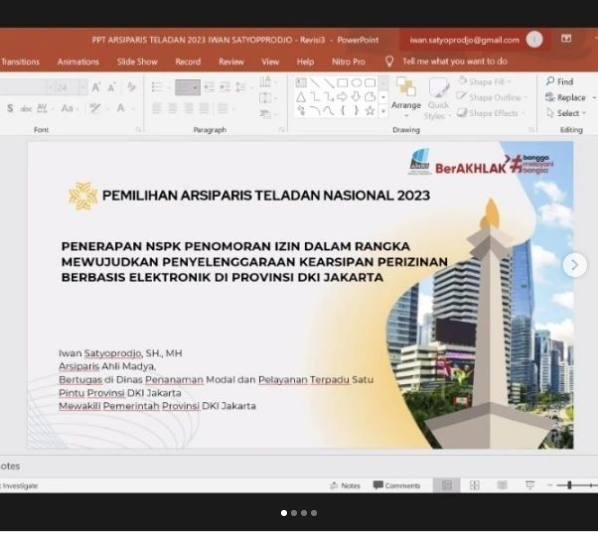This screenshot has height=534, width=598.
Task: Toggle the Notes pane in status bar
Action: pyautogui.click(x=345, y=486)
